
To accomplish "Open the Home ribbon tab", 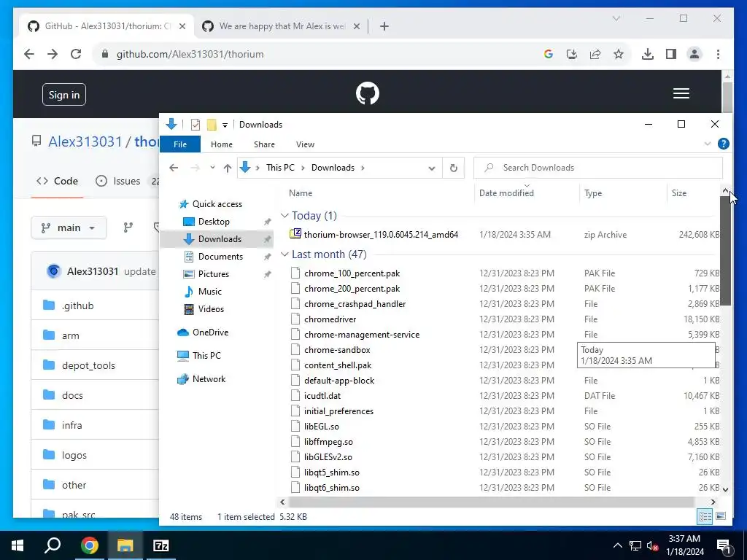I will [222, 144].
